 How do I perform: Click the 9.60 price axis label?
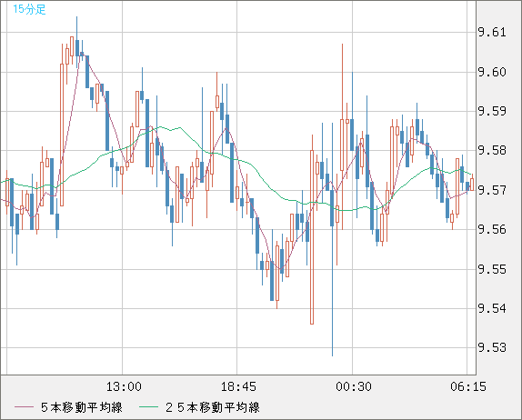[492, 72]
